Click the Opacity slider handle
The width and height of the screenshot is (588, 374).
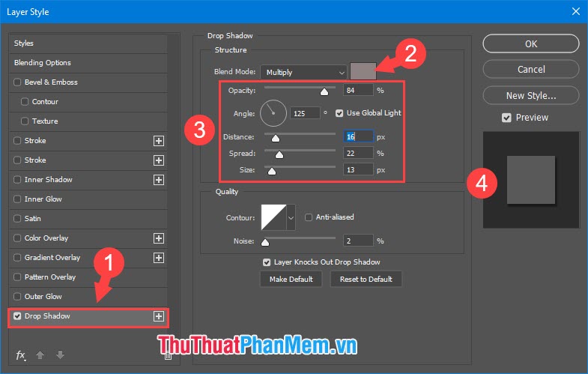pyautogui.click(x=324, y=92)
